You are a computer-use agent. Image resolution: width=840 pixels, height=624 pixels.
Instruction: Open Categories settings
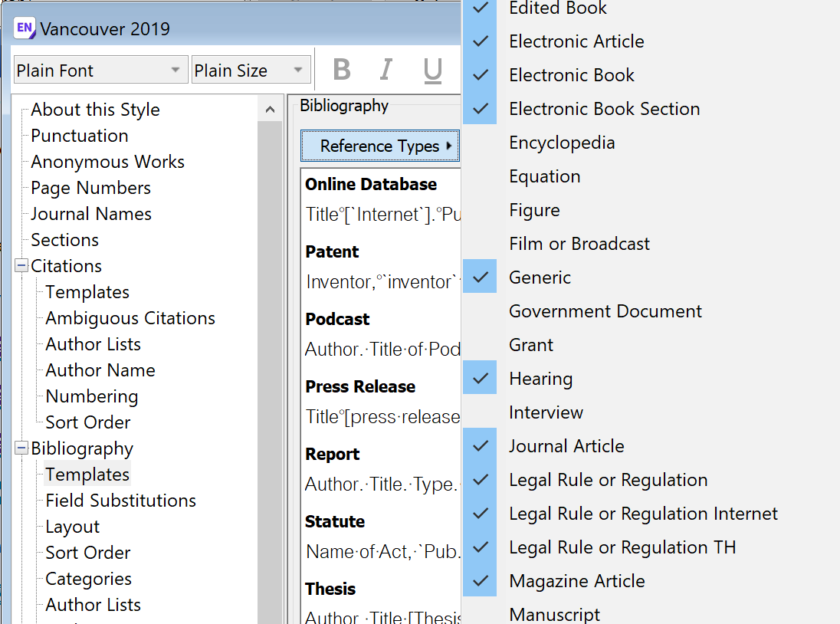(88, 579)
